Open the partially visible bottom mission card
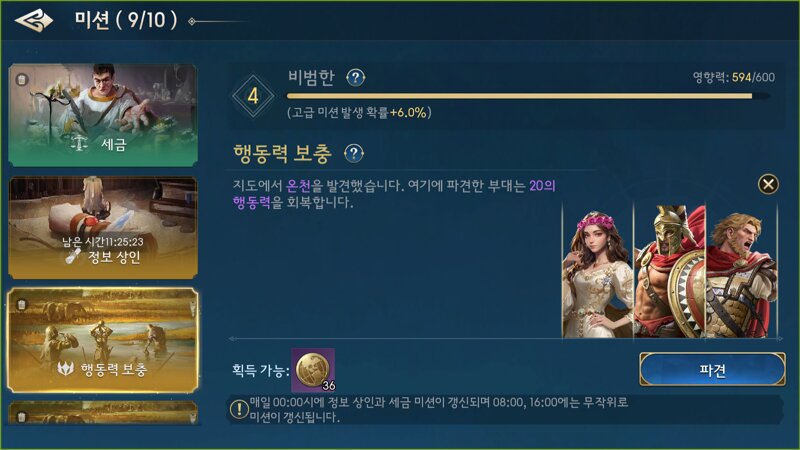Screen dimensions: 800x450 click(x=103, y=413)
